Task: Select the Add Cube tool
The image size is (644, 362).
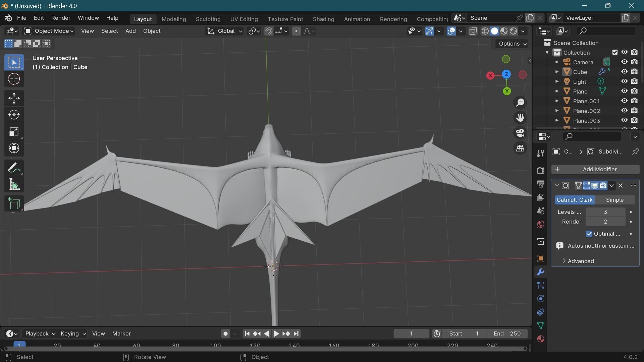Action: (x=14, y=204)
